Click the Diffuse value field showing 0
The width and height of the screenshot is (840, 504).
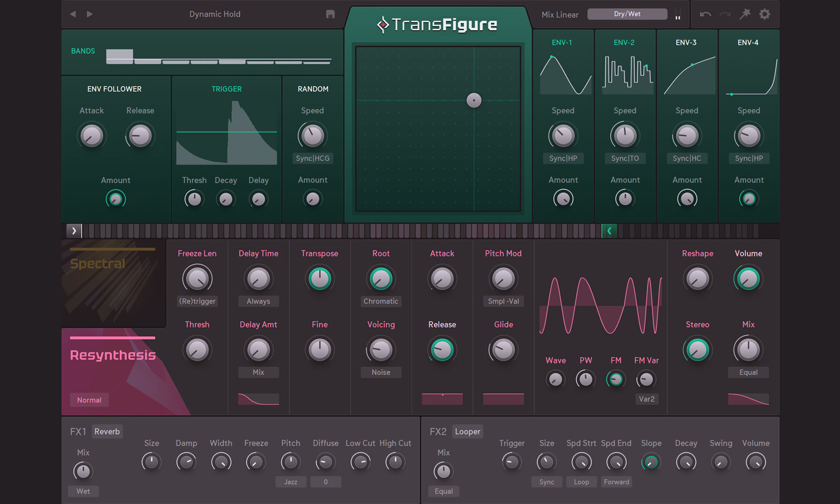pos(325,482)
